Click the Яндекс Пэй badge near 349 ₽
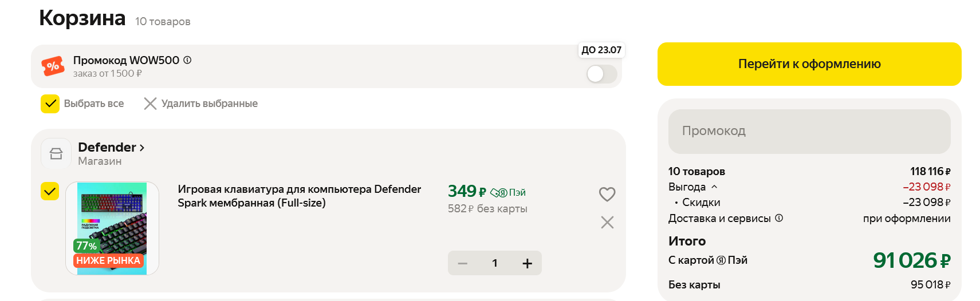 (x=508, y=193)
